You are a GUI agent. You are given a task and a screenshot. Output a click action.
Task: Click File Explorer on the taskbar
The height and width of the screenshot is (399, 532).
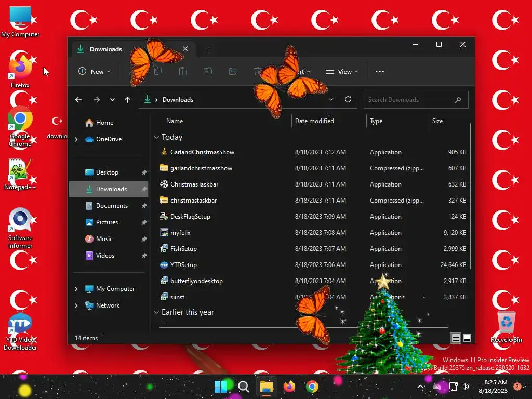pos(267,387)
